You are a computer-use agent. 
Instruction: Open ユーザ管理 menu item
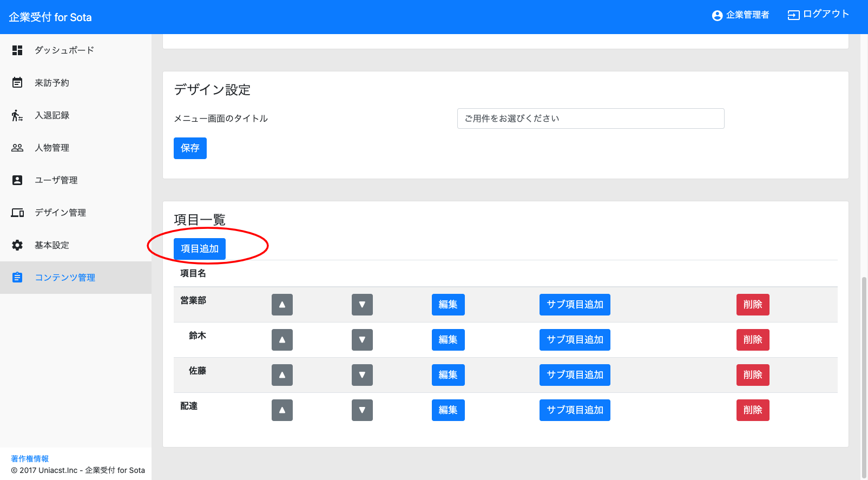(76, 180)
